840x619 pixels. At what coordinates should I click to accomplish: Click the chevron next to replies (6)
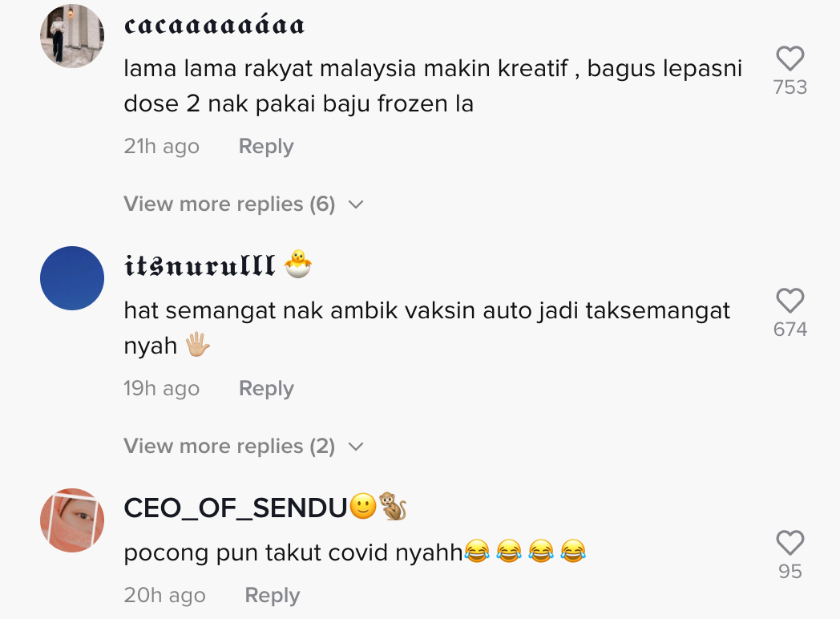[x=356, y=204]
